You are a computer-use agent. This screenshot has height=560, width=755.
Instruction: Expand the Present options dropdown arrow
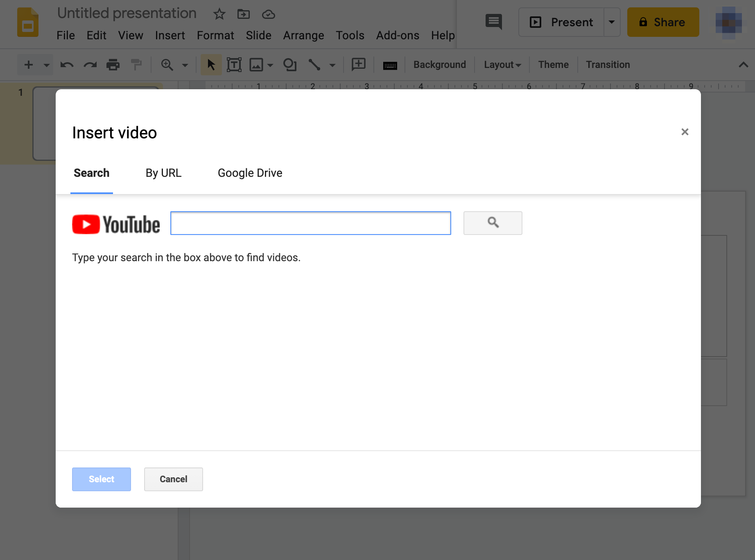pos(612,22)
